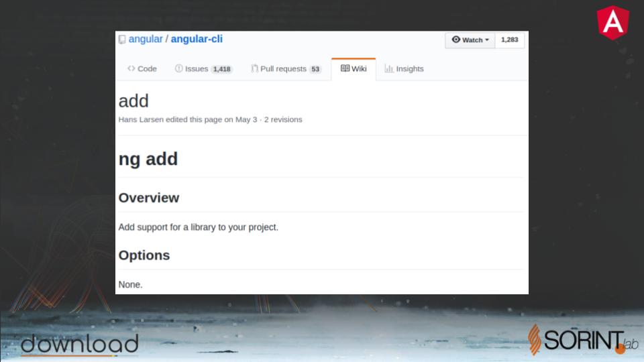Open the angular owner link
Viewport: 644px width, 362px height.
(x=146, y=39)
